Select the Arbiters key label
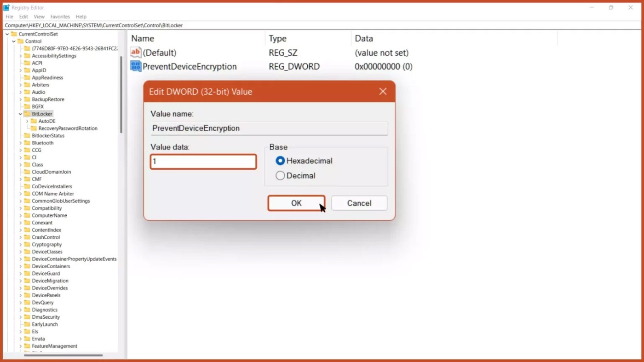 click(x=40, y=85)
